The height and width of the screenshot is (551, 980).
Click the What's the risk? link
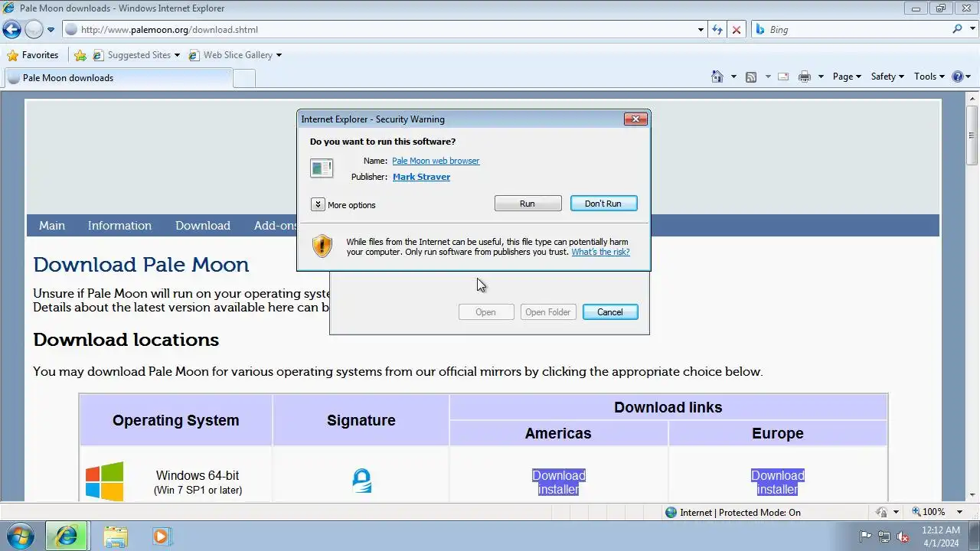tap(600, 252)
